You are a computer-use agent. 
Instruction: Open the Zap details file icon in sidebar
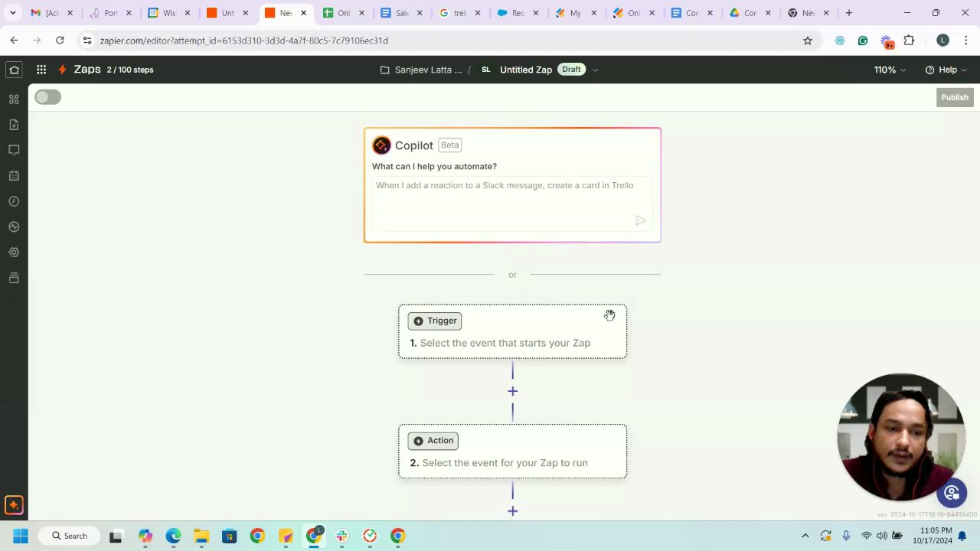[x=14, y=125]
